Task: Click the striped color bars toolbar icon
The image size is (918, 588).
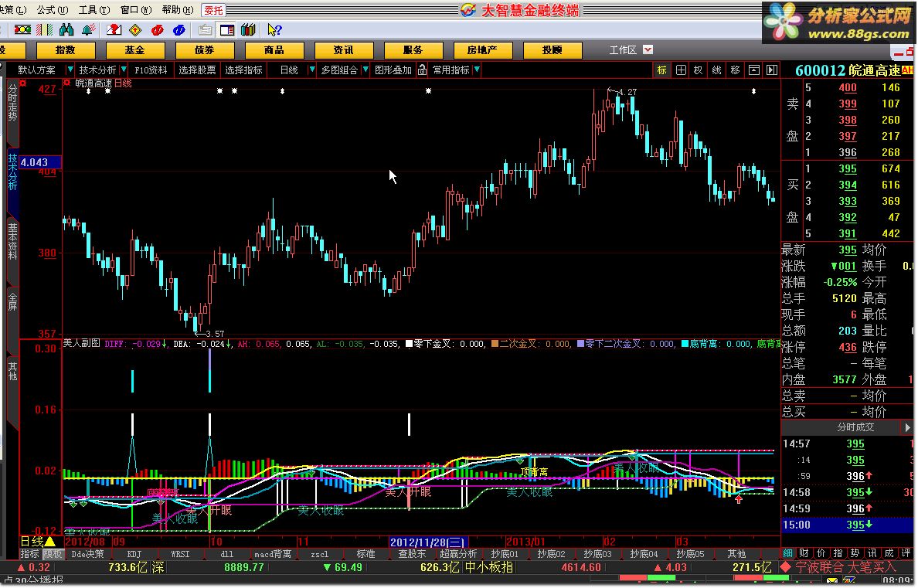Action: [45, 30]
